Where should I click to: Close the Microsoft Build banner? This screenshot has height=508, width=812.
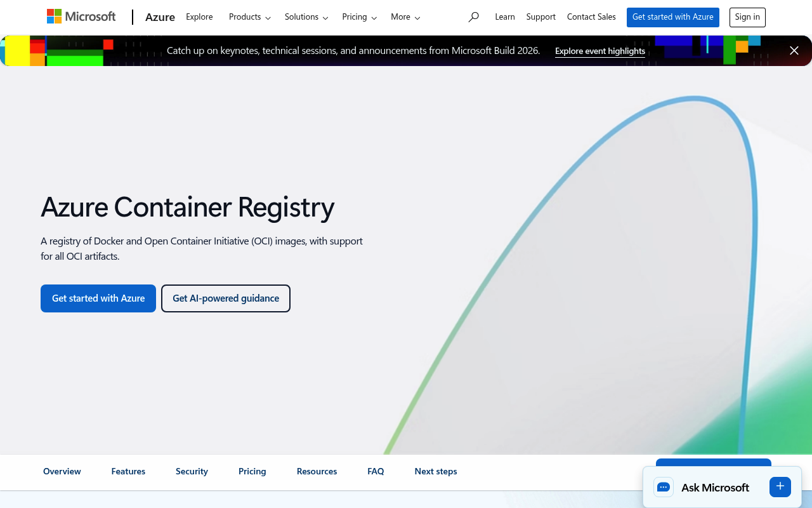click(794, 51)
